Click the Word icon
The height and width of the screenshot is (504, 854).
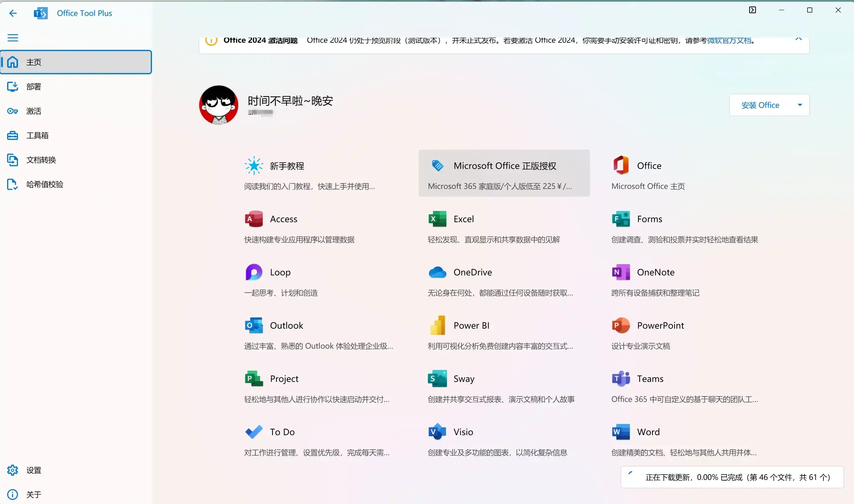(x=621, y=432)
